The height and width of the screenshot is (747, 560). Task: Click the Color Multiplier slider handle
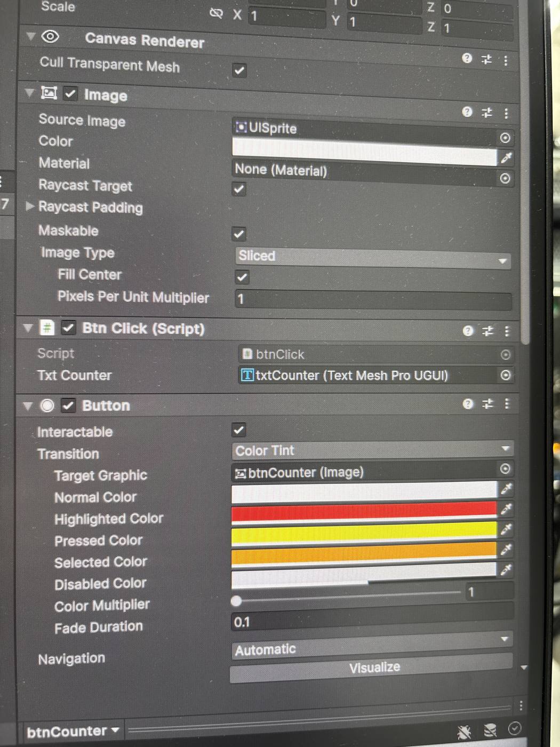(236, 601)
